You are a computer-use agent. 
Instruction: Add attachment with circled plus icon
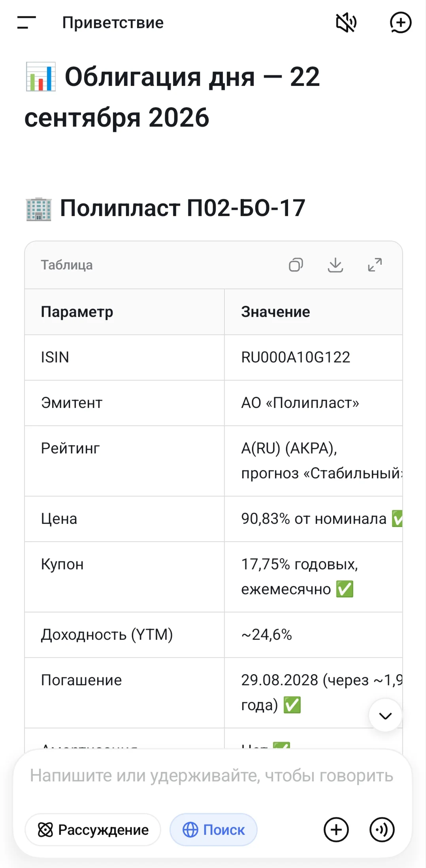(336, 830)
